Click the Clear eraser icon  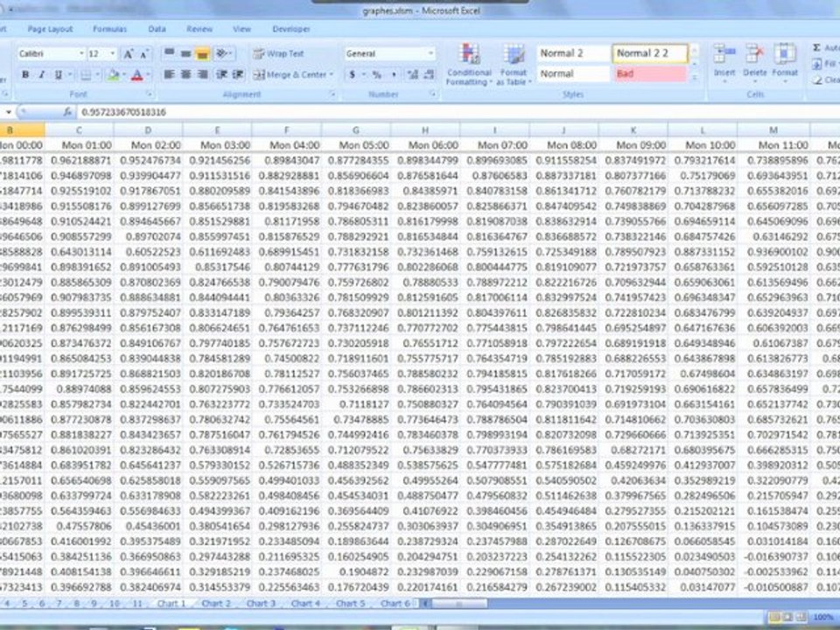coord(817,80)
